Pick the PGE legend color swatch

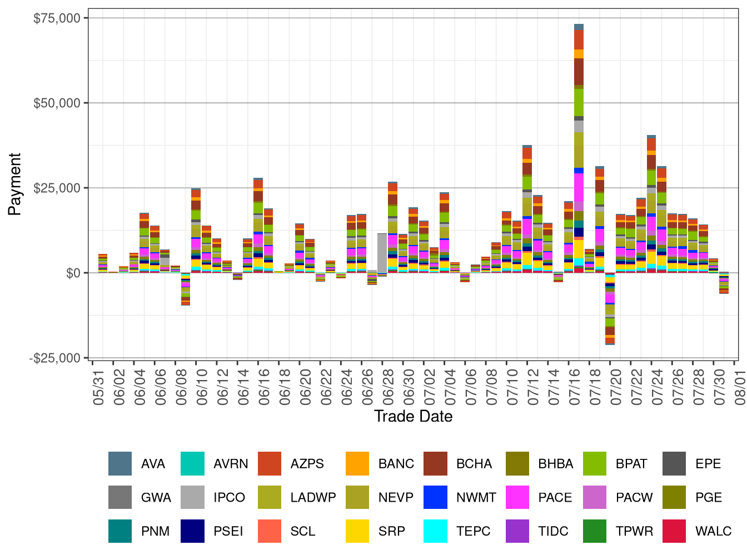674,497
